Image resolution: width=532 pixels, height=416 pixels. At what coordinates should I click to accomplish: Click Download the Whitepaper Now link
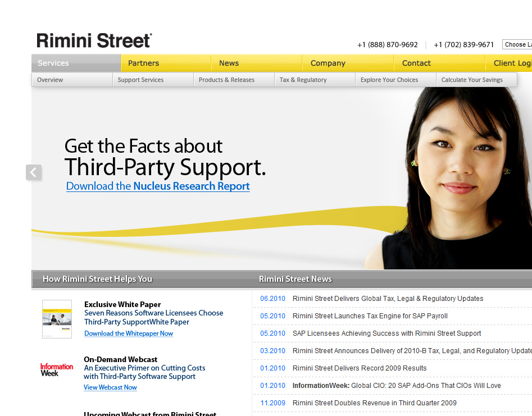[129, 333]
